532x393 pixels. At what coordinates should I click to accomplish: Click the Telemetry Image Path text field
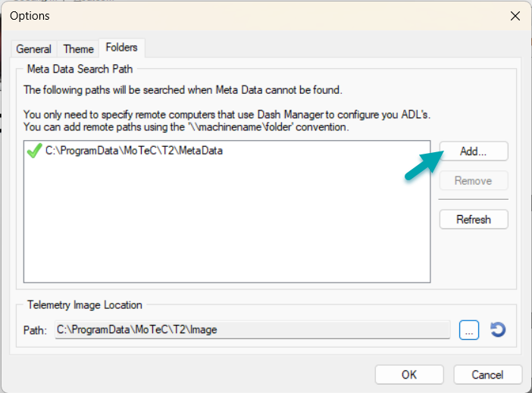point(252,329)
